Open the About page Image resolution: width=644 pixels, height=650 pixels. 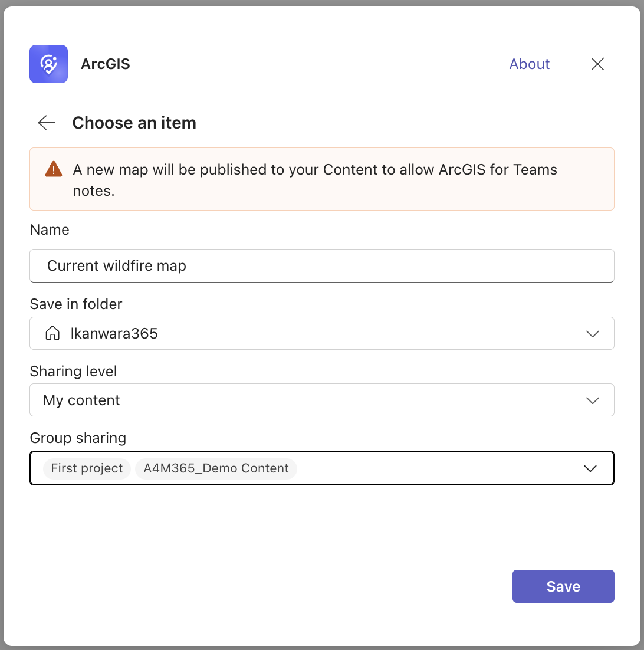click(x=529, y=64)
